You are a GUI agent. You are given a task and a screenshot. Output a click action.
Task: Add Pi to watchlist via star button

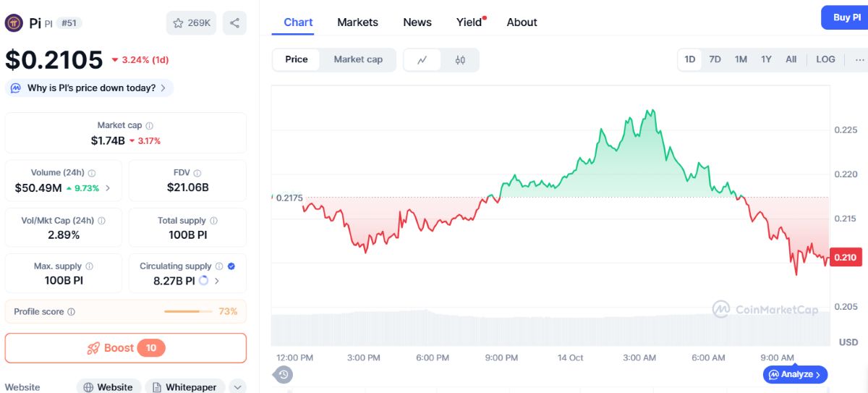(191, 23)
